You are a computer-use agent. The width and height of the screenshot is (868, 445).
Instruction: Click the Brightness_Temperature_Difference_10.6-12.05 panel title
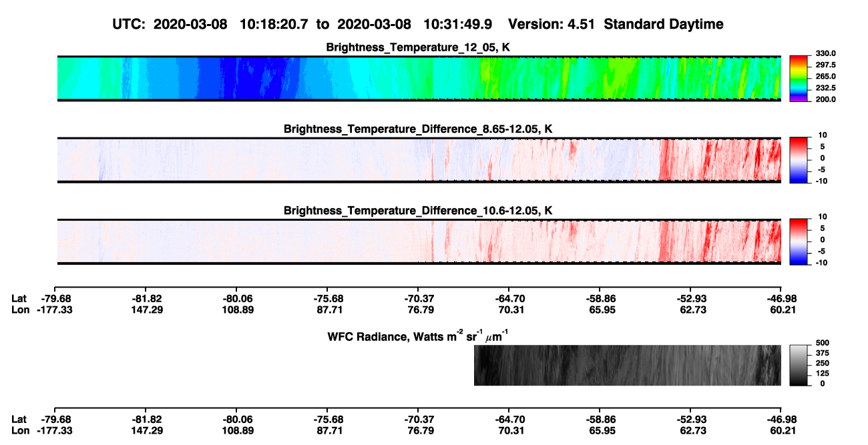(419, 211)
